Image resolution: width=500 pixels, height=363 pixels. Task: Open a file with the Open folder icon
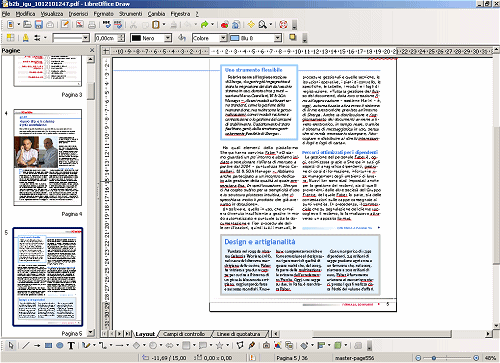[x=27, y=24]
